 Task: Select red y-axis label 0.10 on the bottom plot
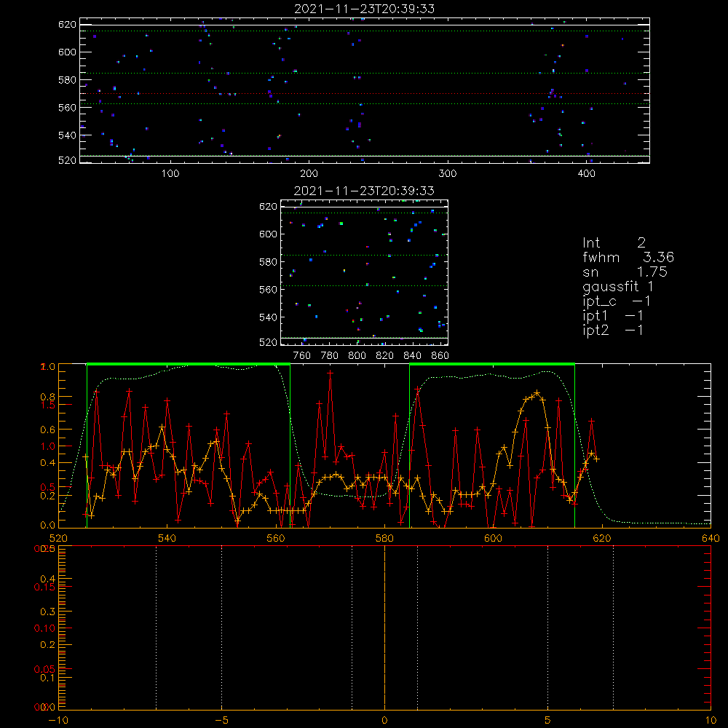[x=44, y=628]
